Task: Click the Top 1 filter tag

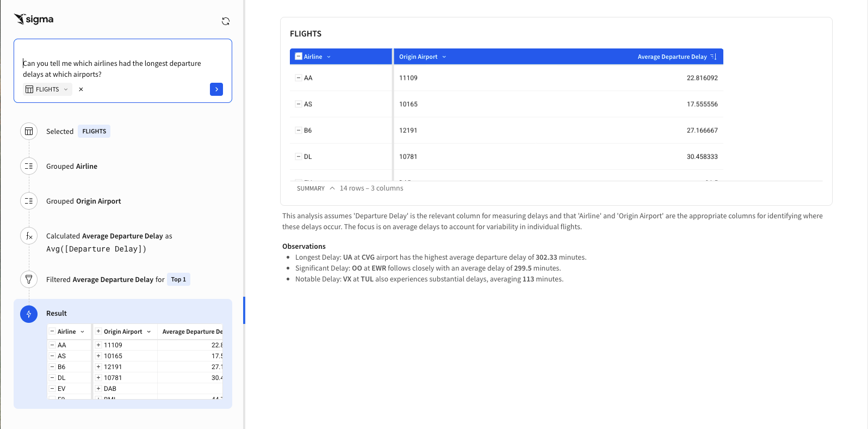Action: click(178, 279)
